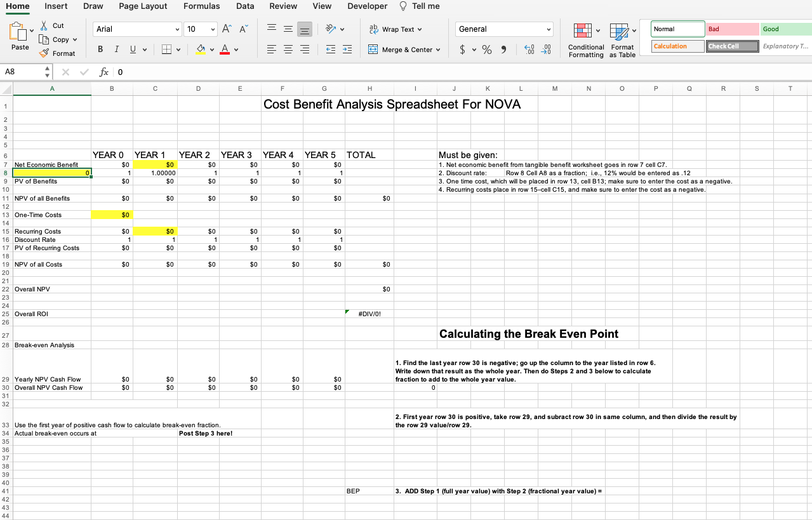Apply accounting dollar number format
812x520 pixels.
tap(463, 50)
